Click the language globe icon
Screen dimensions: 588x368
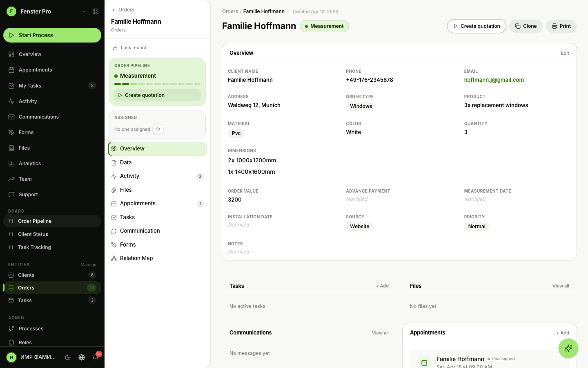[82, 357]
